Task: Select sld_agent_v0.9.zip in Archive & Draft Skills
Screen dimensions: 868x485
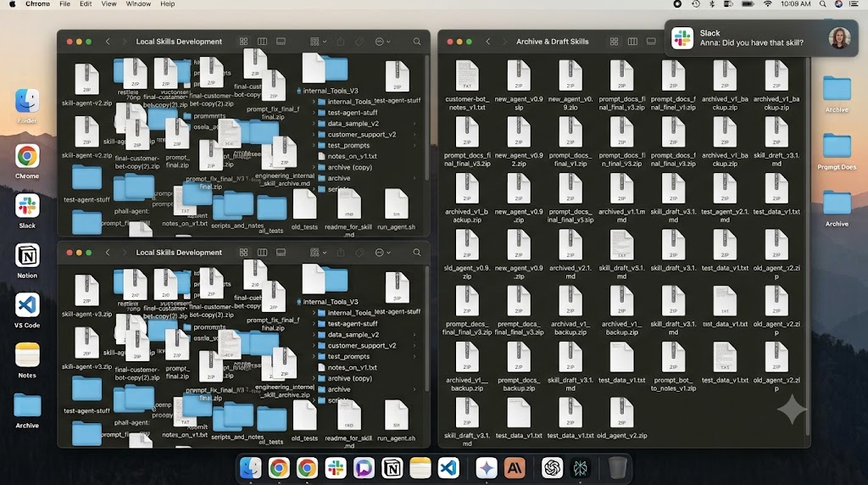Action: 467,254
